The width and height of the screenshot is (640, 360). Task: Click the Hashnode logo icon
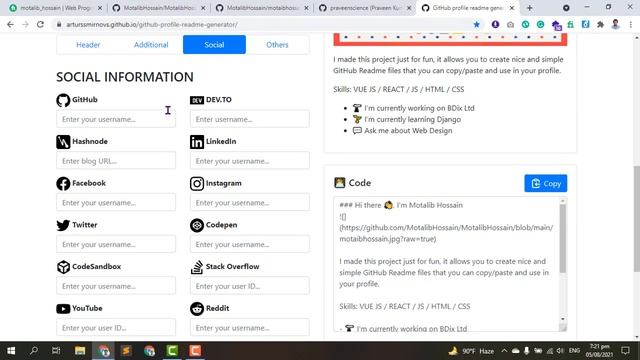coord(63,142)
